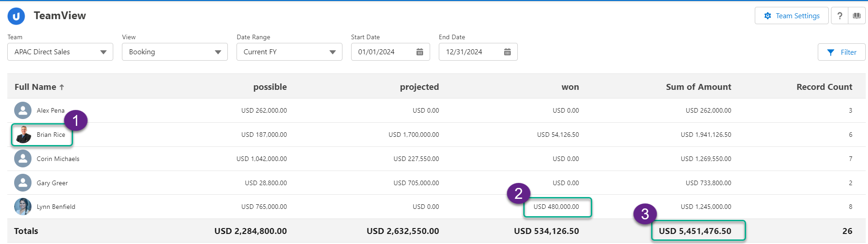Click Brian Rice's profile photo
The image size is (868, 244).
(23, 135)
